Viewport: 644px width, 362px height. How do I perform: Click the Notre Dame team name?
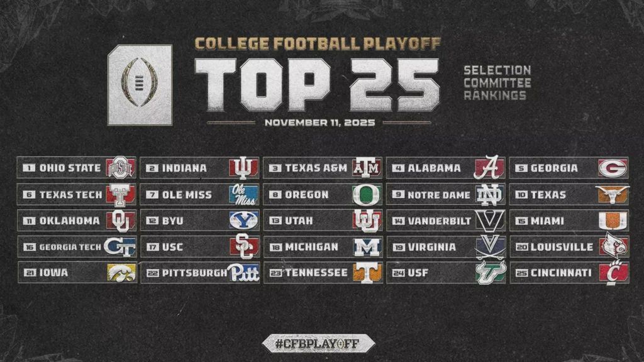click(439, 195)
